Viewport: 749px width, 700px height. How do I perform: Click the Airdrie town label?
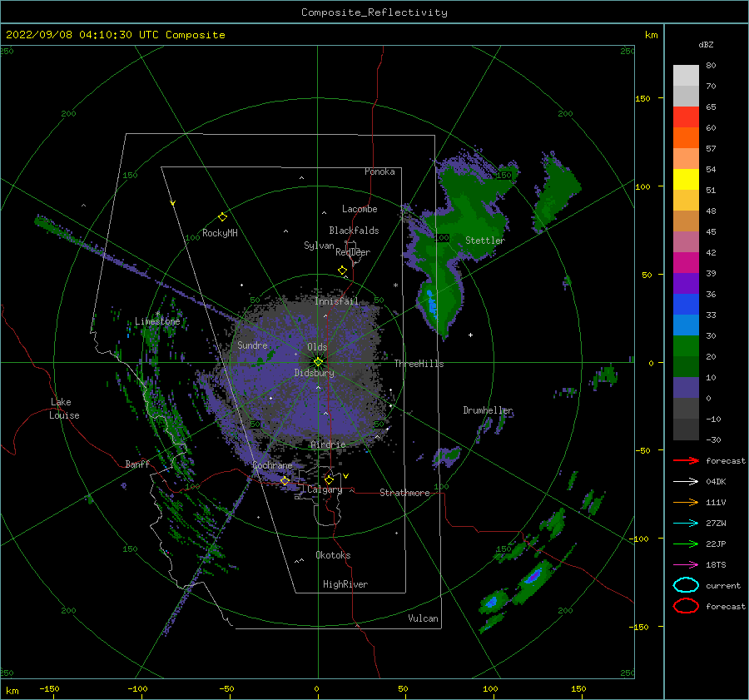(x=328, y=444)
